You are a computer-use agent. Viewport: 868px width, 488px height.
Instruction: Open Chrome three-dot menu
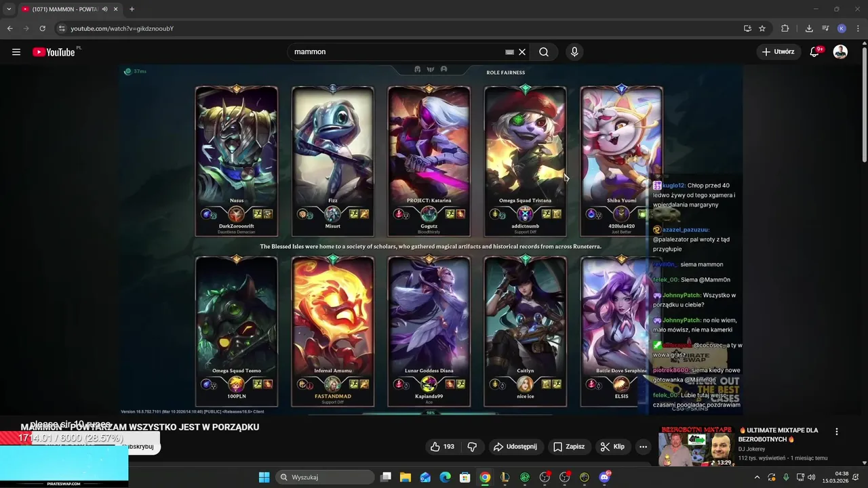point(858,28)
